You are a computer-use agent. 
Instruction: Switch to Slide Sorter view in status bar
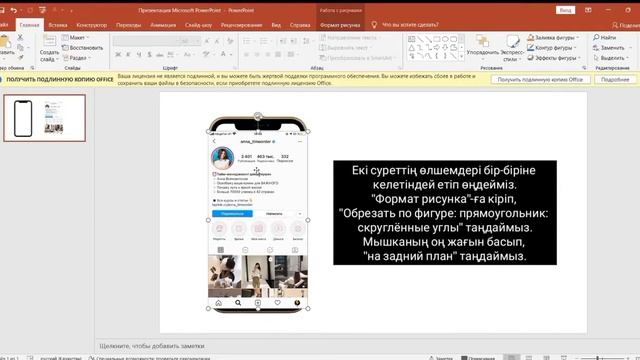click(x=529, y=358)
